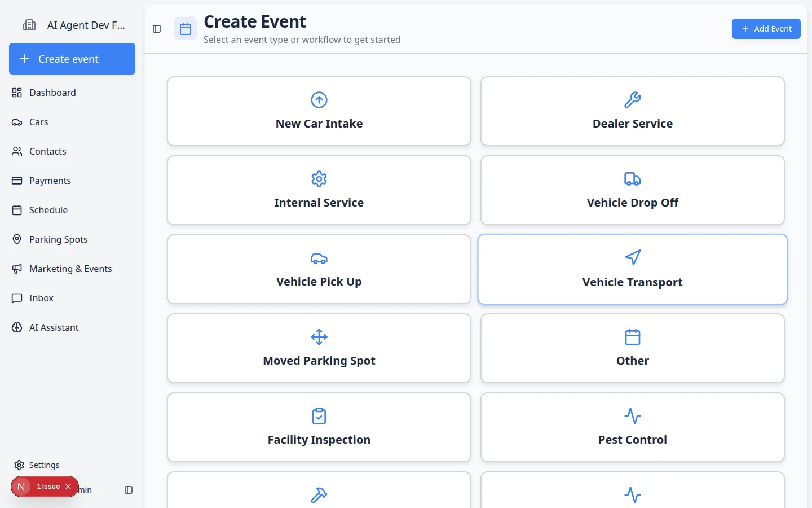Toggle sidebar with the top panel icon
The height and width of the screenshot is (508, 812).
point(157,29)
